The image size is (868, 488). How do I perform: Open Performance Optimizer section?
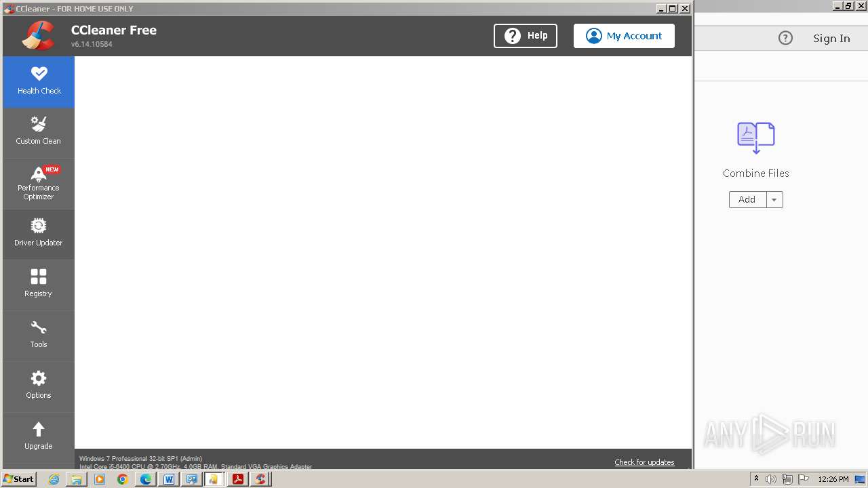pyautogui.click(x=39, y=184)
